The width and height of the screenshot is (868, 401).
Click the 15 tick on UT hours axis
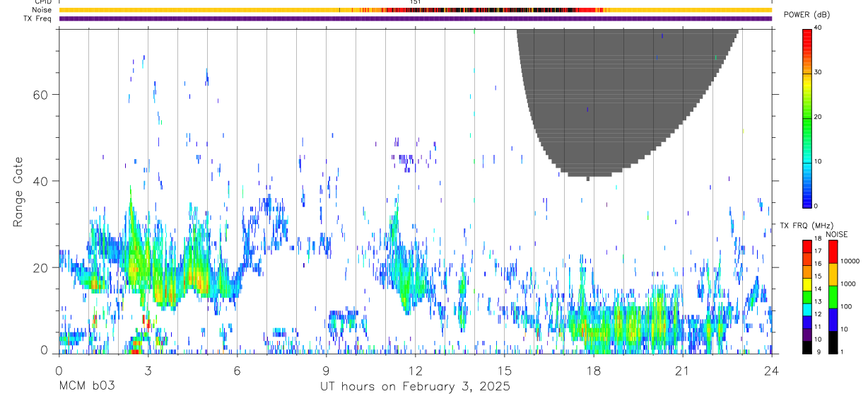(504, 370)
